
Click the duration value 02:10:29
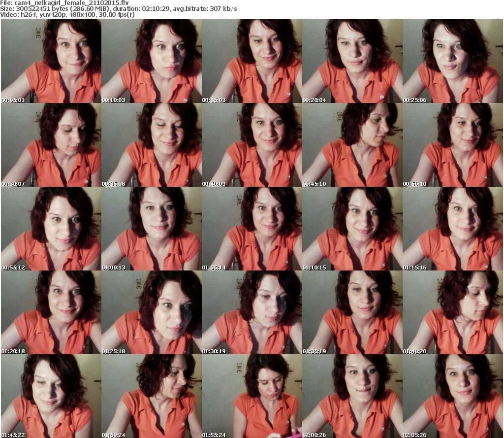[156, 9]
